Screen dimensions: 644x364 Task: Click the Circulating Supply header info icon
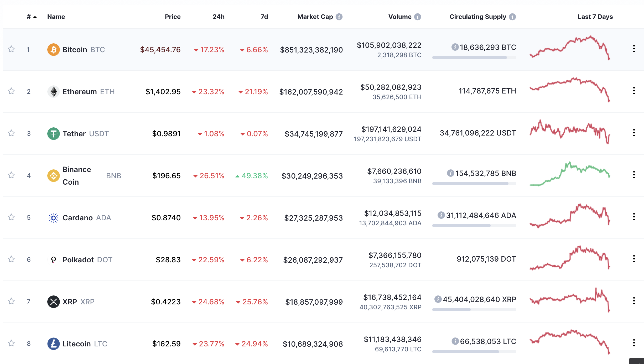tap(512, 17)
